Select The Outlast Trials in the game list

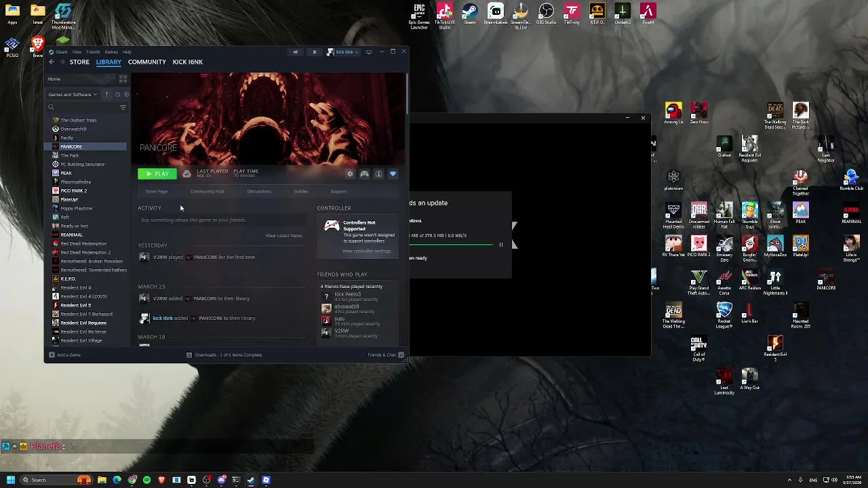tap(78, 120)
